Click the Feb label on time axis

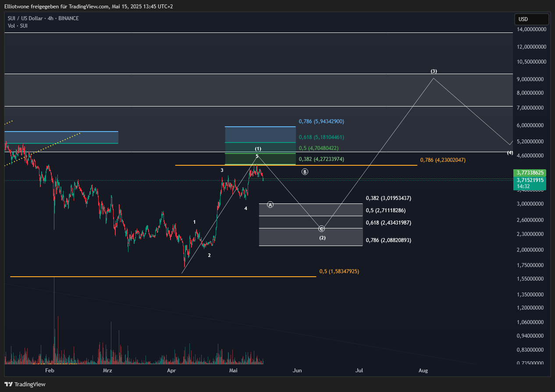(x=50, y=371)
